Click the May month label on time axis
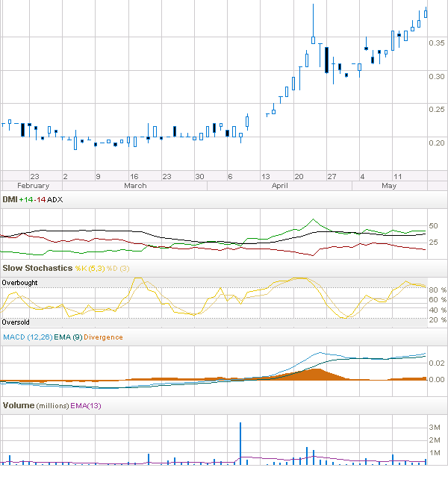Screen dimensions: 448x500 pos(388,185)
